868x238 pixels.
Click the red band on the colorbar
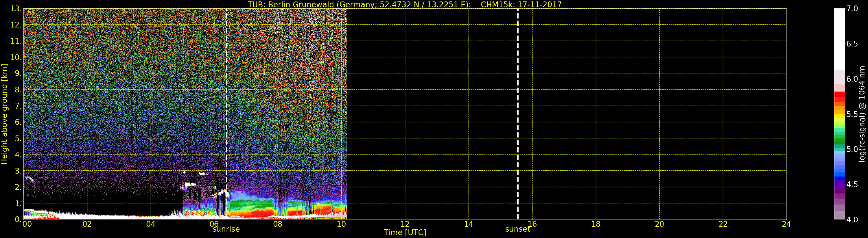[x=839, y=96]
